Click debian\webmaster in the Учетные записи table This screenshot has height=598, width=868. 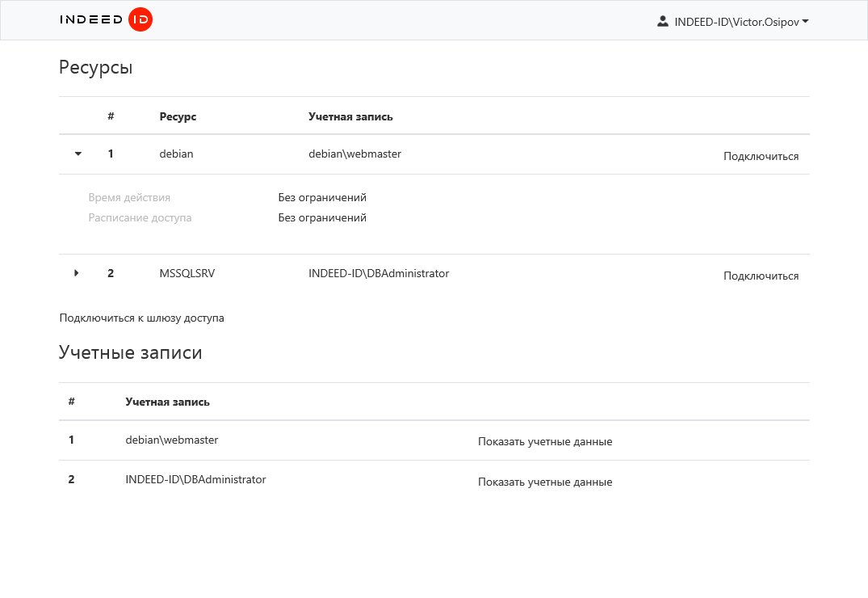(171, 440)
